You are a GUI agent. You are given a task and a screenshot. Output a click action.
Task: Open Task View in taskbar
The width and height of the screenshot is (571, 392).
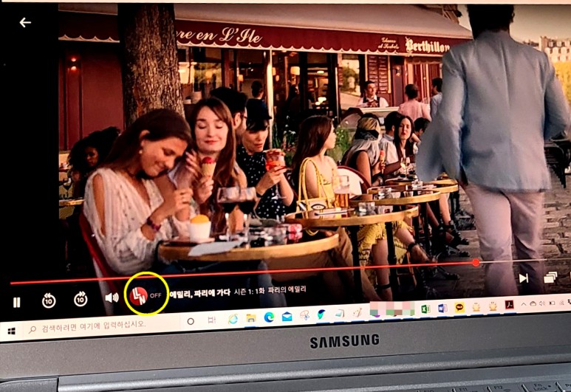coord(211,320)
